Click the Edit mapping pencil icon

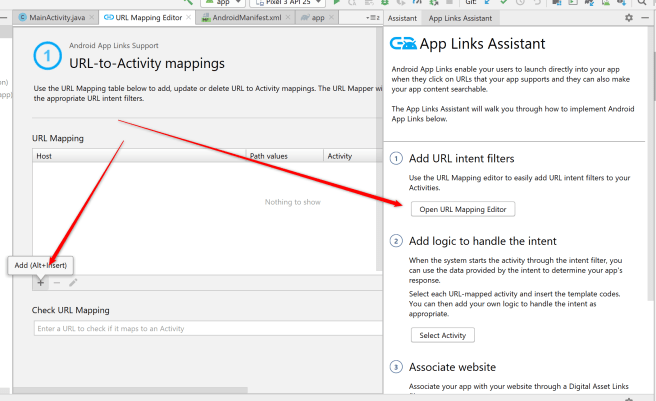point(73,282)
